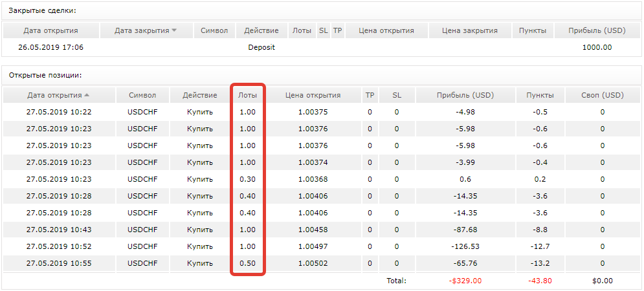Click the profit value -87.68
This screenshot has width=644, height=291.
pyautogui.click(x=465, y=230)
